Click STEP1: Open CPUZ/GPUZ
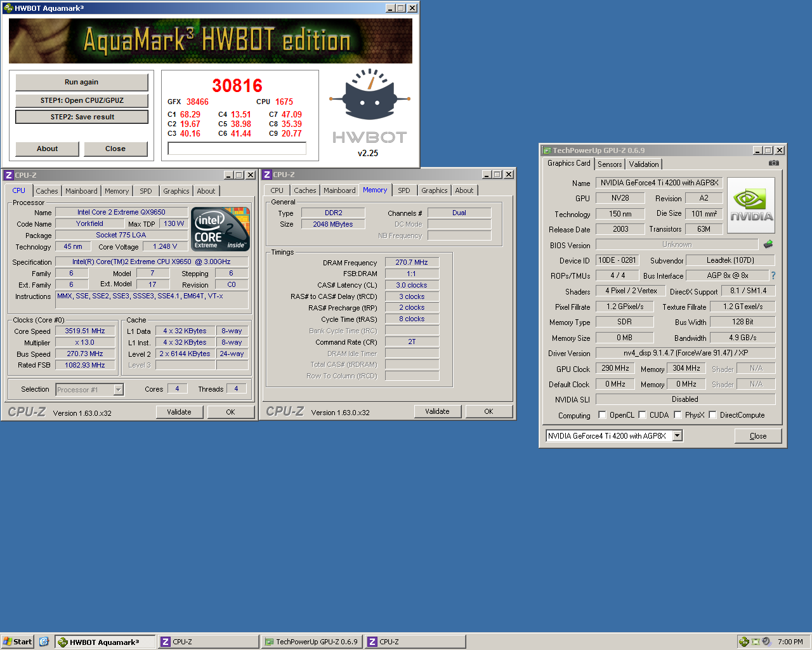 82,100
